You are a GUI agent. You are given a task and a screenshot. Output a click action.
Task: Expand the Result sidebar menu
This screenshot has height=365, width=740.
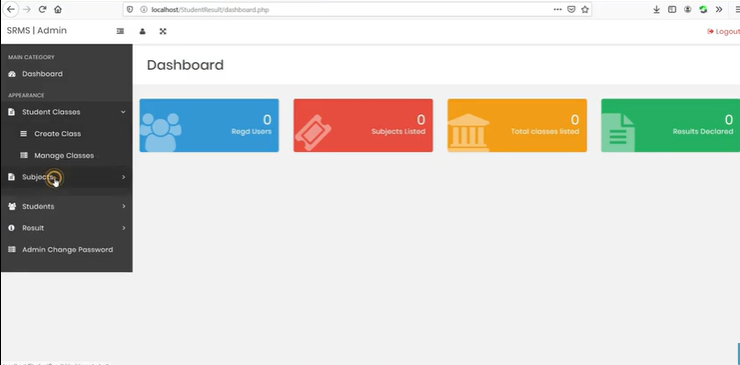[67, 228]
